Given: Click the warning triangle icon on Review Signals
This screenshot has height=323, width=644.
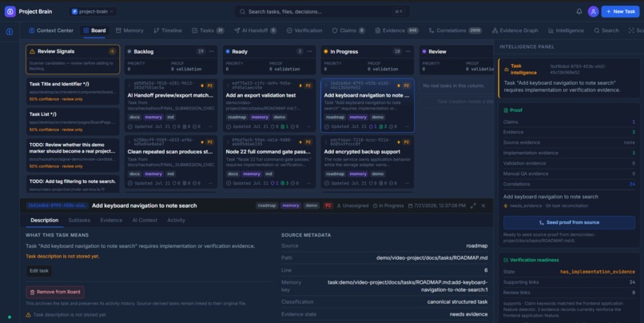Looking at the screenshot, I should click(x=32, y=51).
